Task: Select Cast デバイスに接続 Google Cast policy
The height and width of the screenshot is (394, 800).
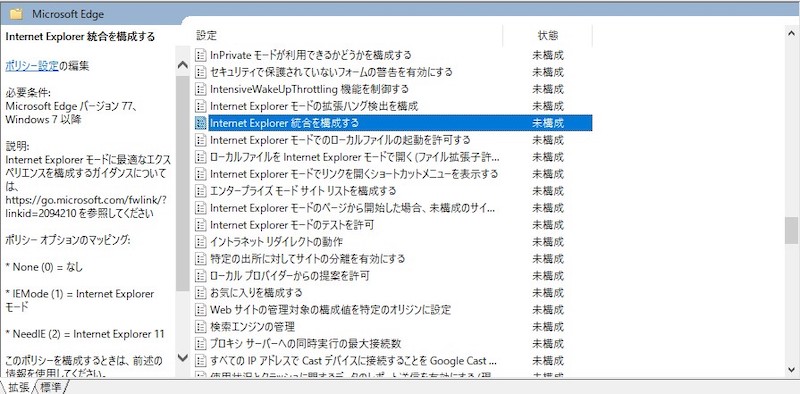Action: tap(353, 360)
